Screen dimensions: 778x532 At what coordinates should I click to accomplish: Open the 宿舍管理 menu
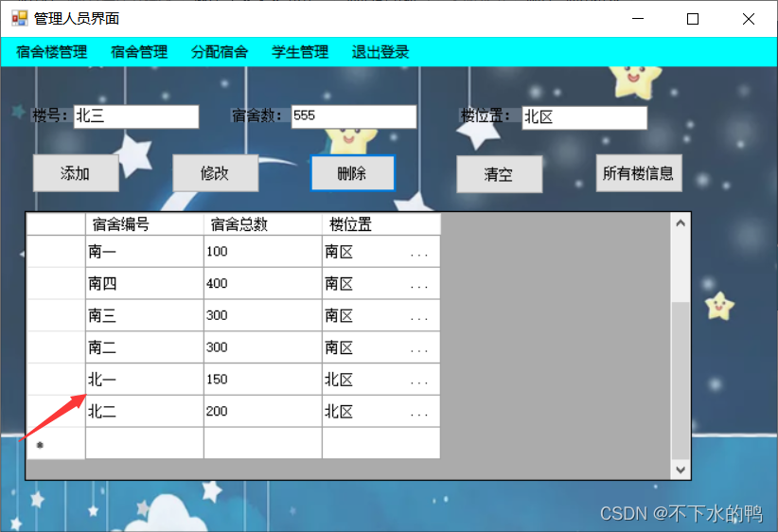click(x=139, y=52)
